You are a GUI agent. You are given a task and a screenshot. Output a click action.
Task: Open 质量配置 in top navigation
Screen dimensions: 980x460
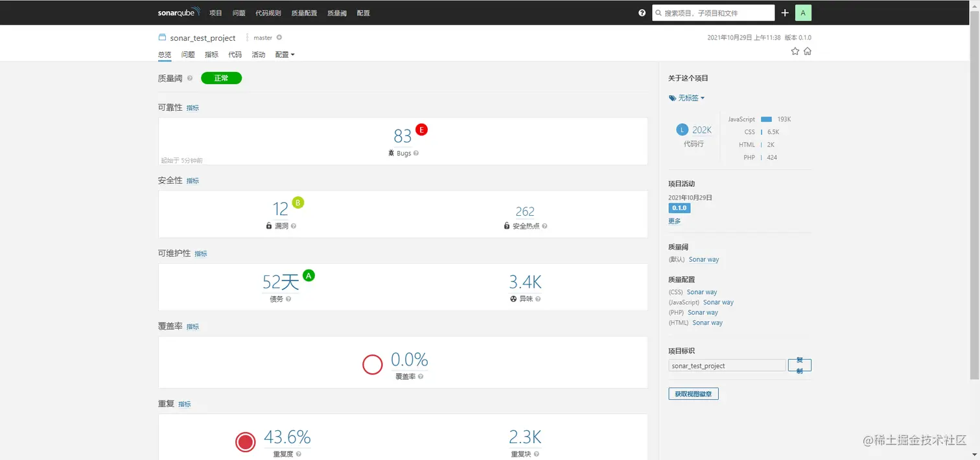[305, 13]
